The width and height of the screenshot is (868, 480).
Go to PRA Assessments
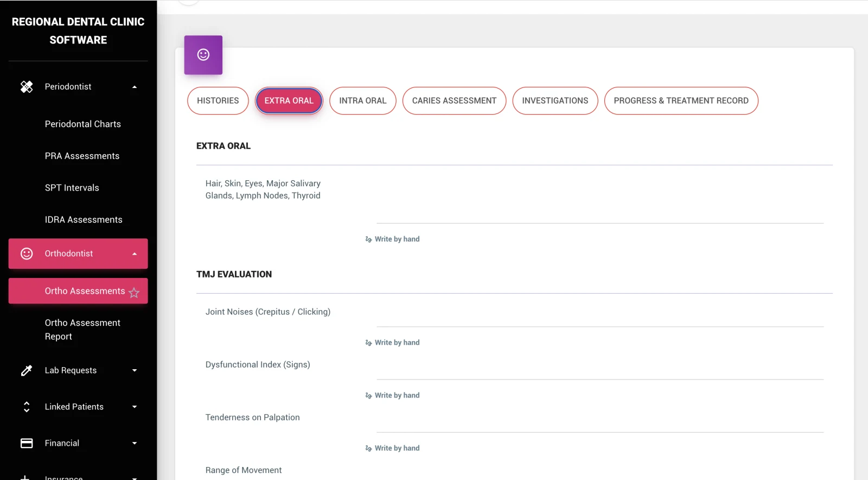click(x=82, y=156)
